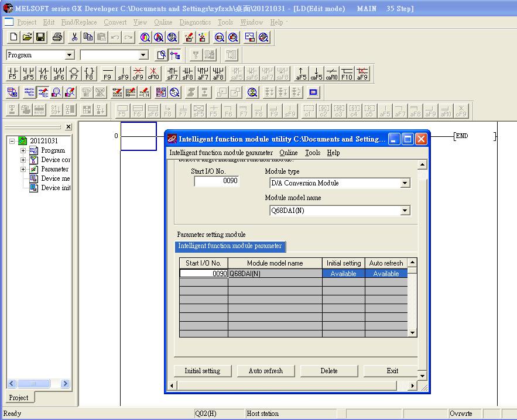Click the Start I/O No. input field
Screen dimensions: 517x420
[x=216, y=181]
